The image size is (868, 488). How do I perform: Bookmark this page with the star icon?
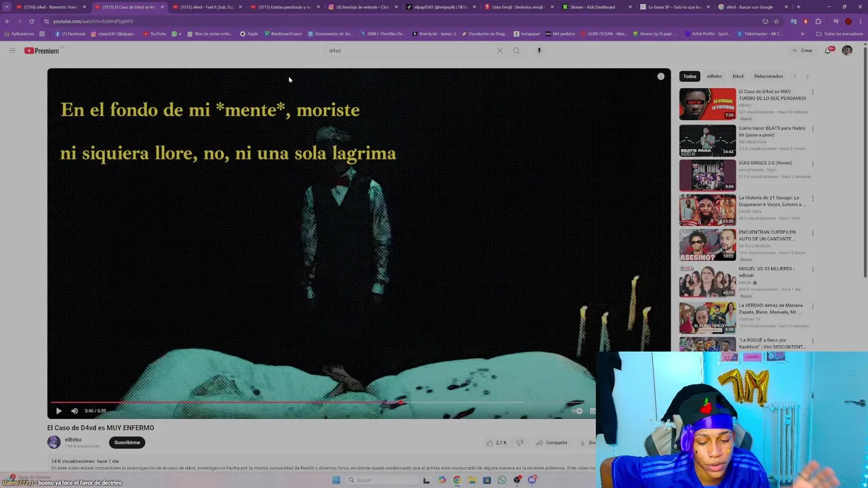(x=776, y=21)
